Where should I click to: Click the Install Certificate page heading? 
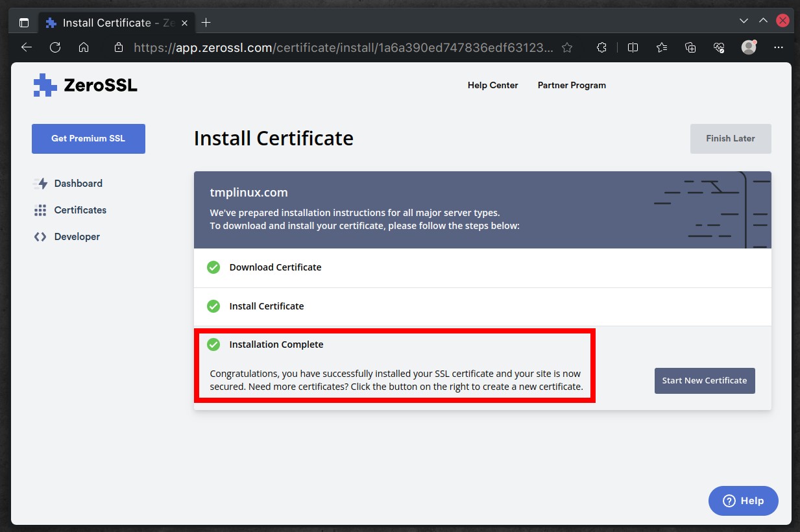coord(274,138)
